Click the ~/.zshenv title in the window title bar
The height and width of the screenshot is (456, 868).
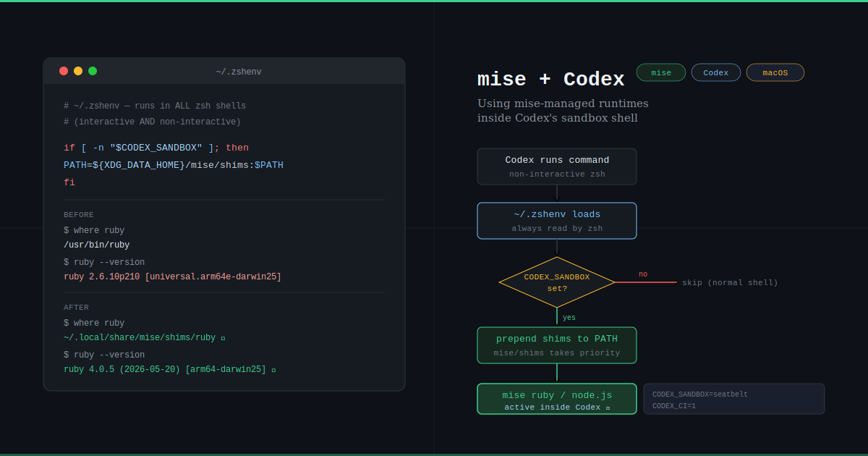click(239, 72)
